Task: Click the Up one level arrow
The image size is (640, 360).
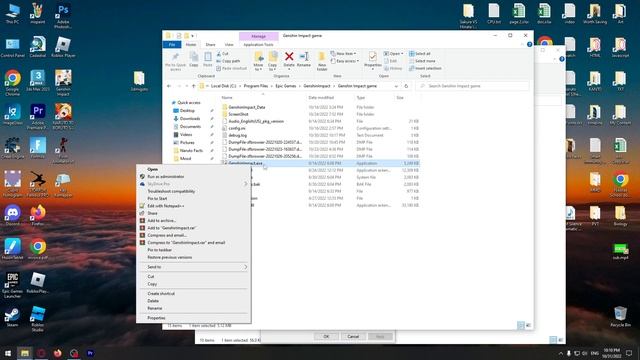Action: (193, 86)
